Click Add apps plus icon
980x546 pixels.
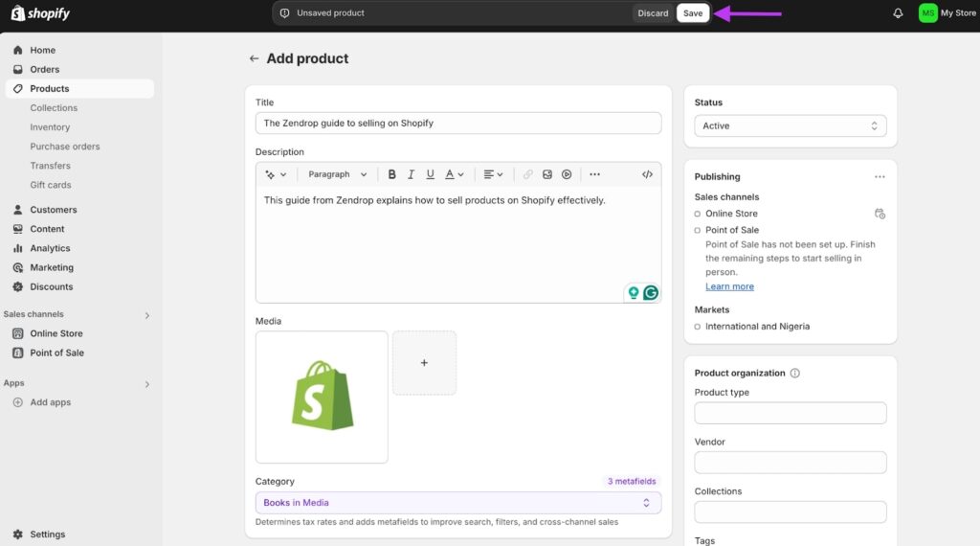(18, 402)
